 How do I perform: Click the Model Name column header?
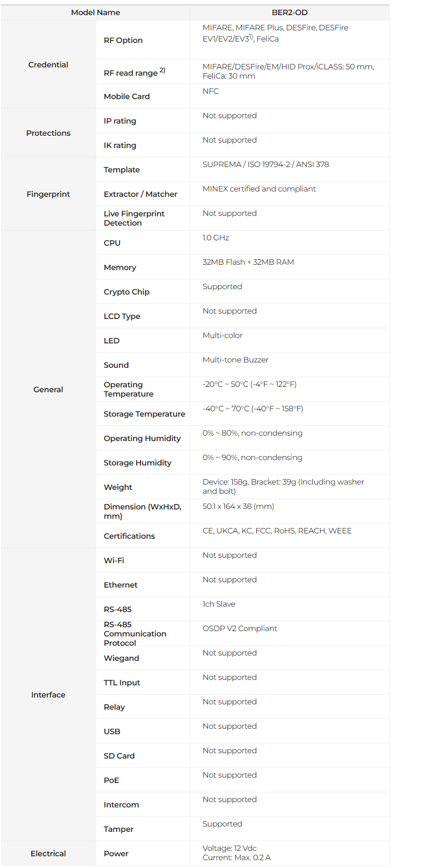tap(95, 13)
